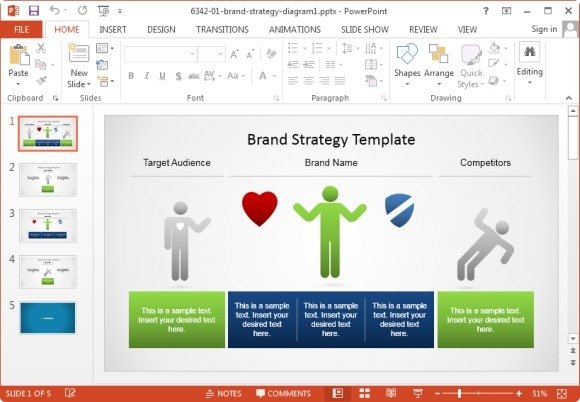Screen dimensions: 580x402
Task: Click the Copy icon in Clipboard group
Action: click(x=40, y=65)
